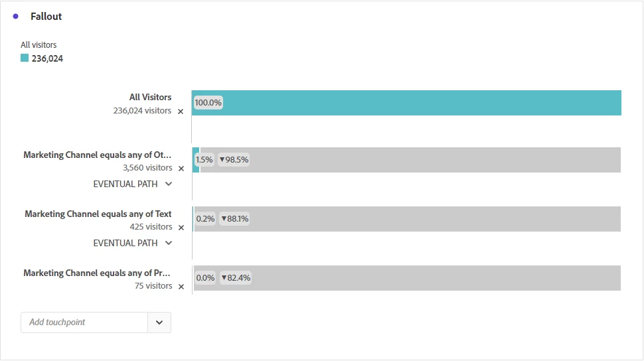Click the Marketing Channel equals any of Text label
This screenshot has height=361, width=644.
point(98,214)
